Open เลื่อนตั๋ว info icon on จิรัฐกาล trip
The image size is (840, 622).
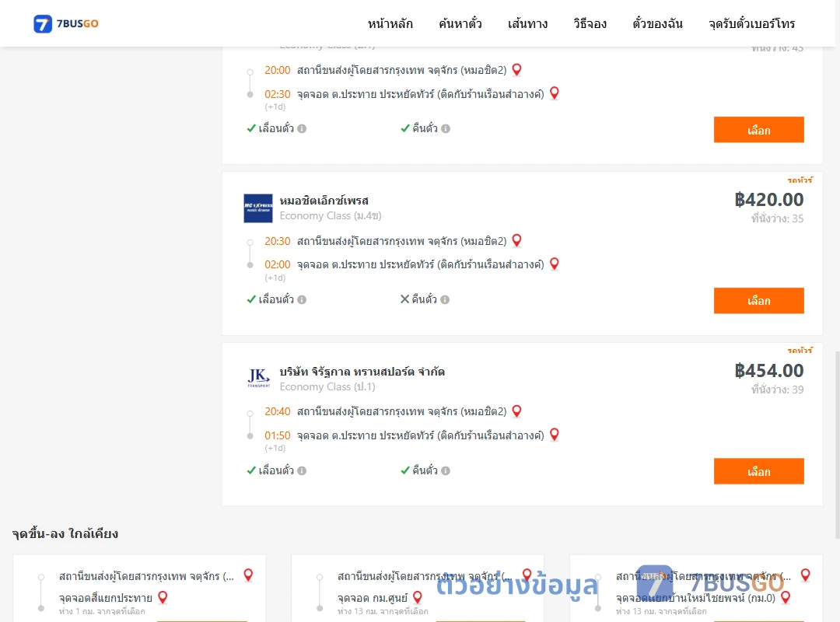(302, 470)
